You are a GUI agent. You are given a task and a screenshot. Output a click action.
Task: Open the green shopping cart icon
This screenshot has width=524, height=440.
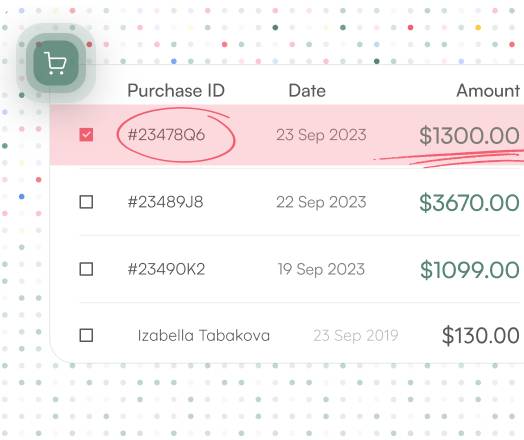[56, 63]
